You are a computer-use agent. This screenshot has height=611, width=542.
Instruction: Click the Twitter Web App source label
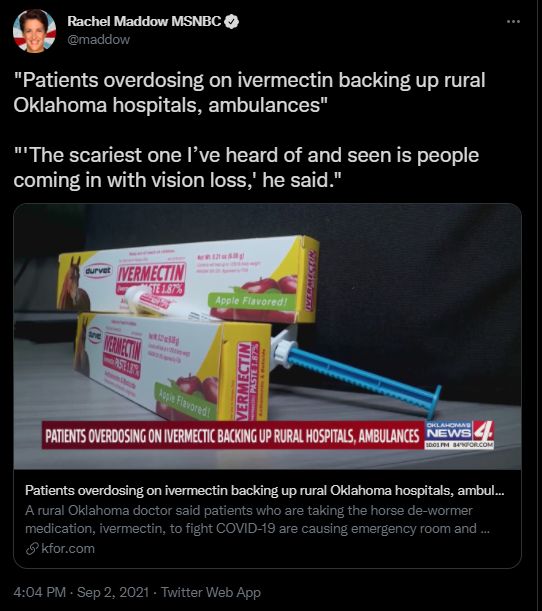click(211, 592)
